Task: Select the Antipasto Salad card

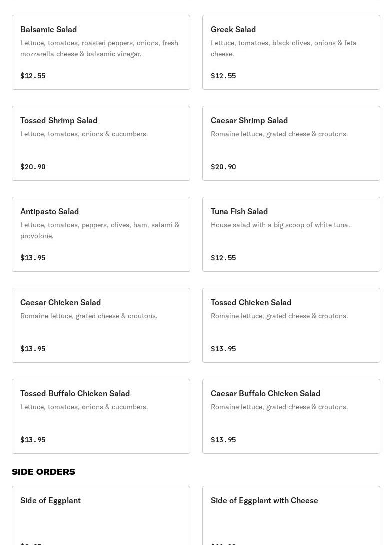Action: click(101, 234)
